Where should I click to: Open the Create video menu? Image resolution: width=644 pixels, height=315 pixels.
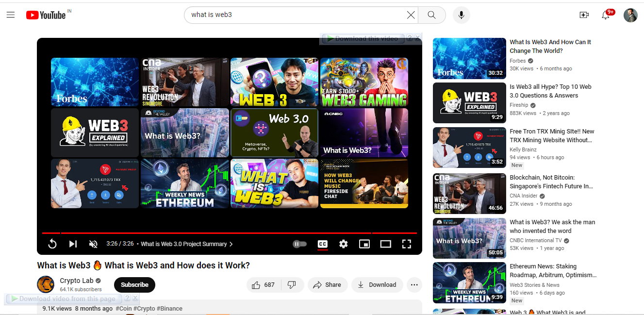point(584,15)
